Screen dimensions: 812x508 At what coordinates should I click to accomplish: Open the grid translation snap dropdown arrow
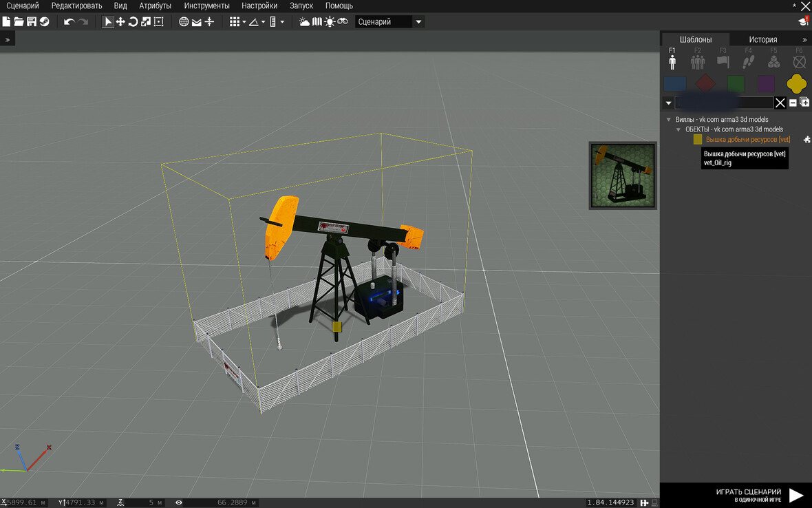(244, 22)
